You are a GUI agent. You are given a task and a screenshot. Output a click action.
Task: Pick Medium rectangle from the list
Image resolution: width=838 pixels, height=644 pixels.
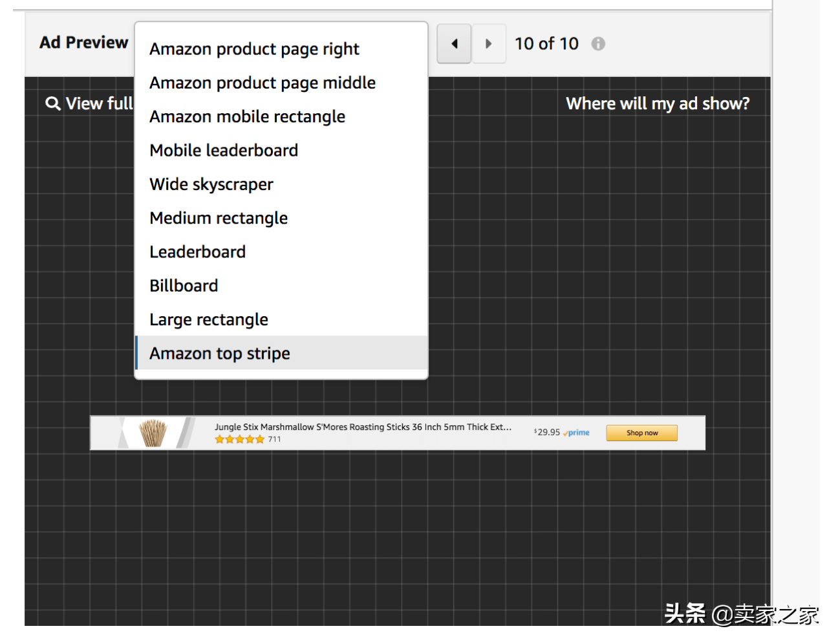pos(281,218)
